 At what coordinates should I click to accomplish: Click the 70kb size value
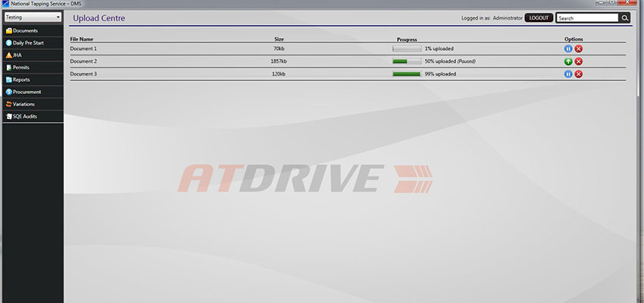(279, 48)
